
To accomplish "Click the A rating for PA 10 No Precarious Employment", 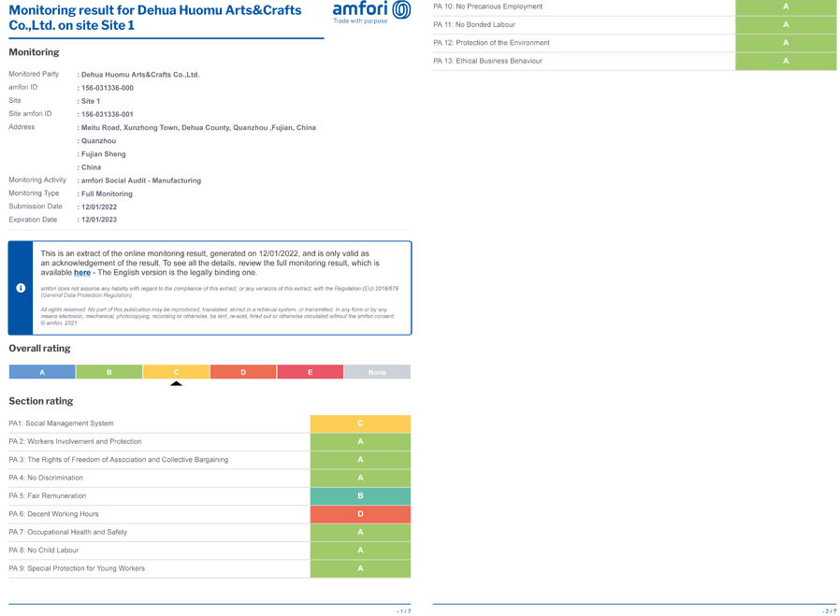I will click(786, 7).
